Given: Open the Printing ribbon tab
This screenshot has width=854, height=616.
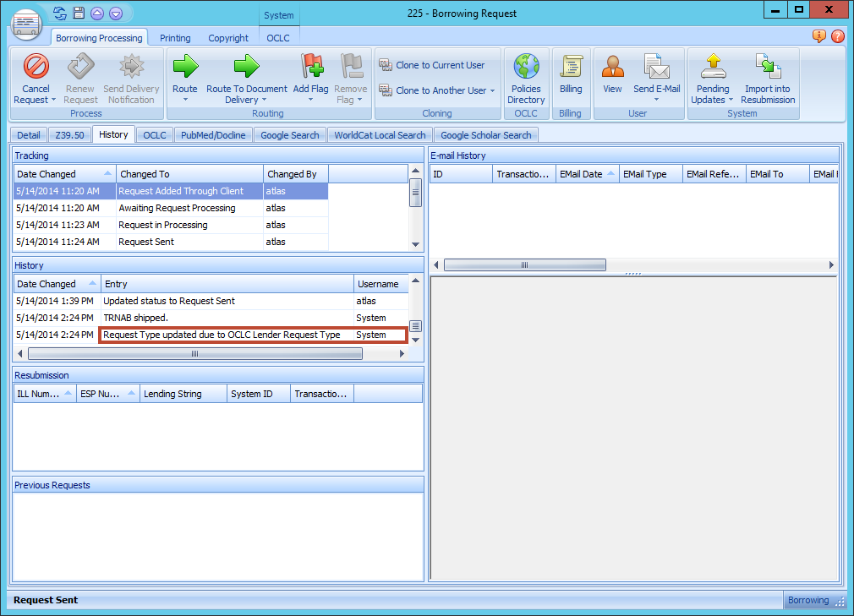Looking at the screenshot, I should 175,37.
